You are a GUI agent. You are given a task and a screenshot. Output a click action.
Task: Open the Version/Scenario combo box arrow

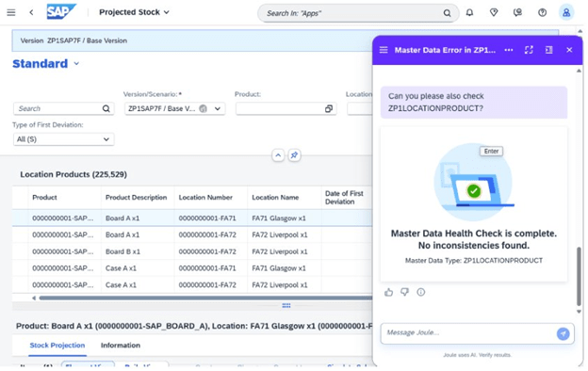tap(218, 108)
